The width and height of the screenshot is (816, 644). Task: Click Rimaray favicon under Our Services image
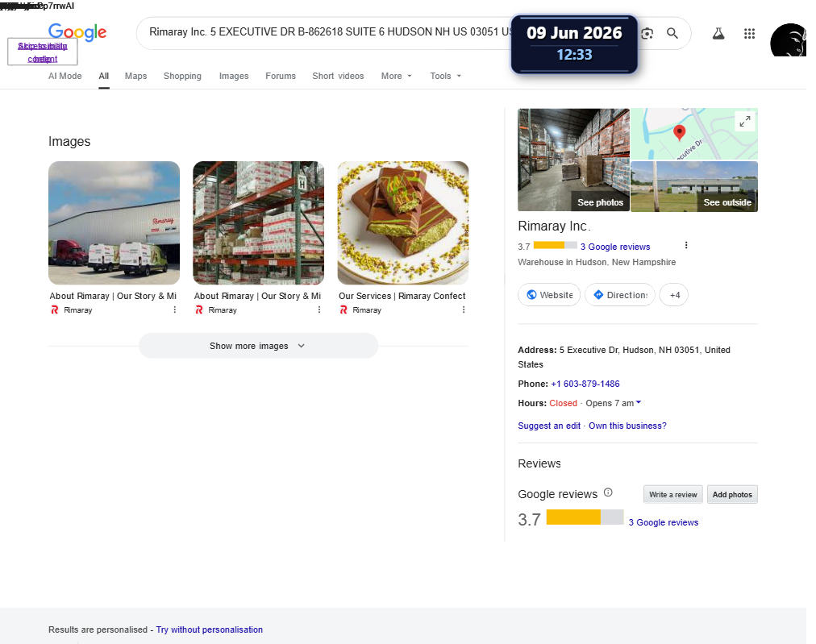click(343, 310)
